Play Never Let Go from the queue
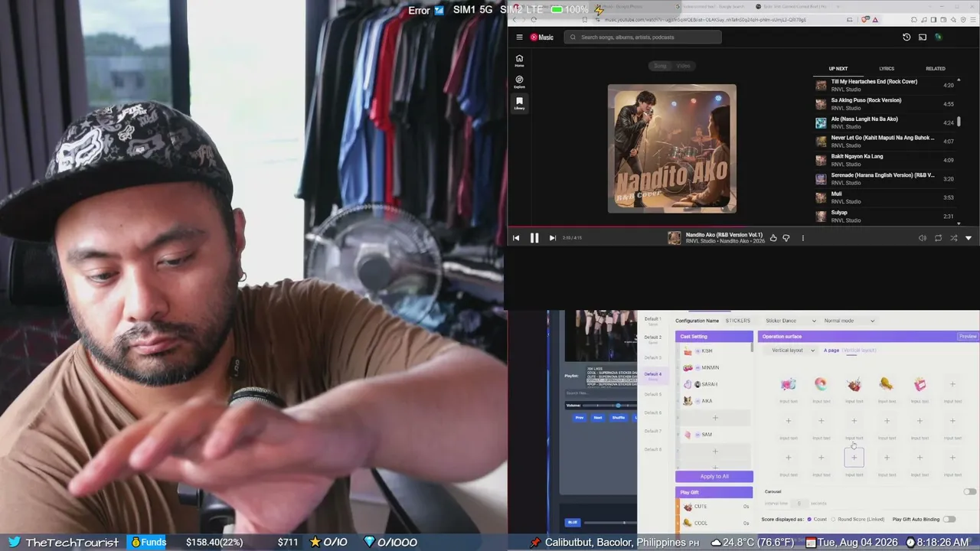The width and height of the screenshot is (980, 551). point(885,142)
